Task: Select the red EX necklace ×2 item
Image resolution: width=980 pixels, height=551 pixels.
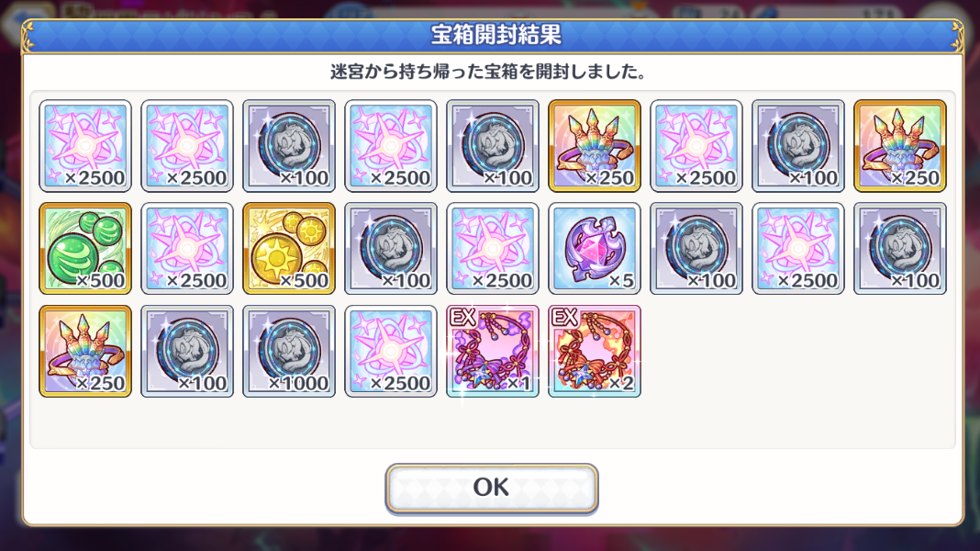Action: [x=595, y=351]
